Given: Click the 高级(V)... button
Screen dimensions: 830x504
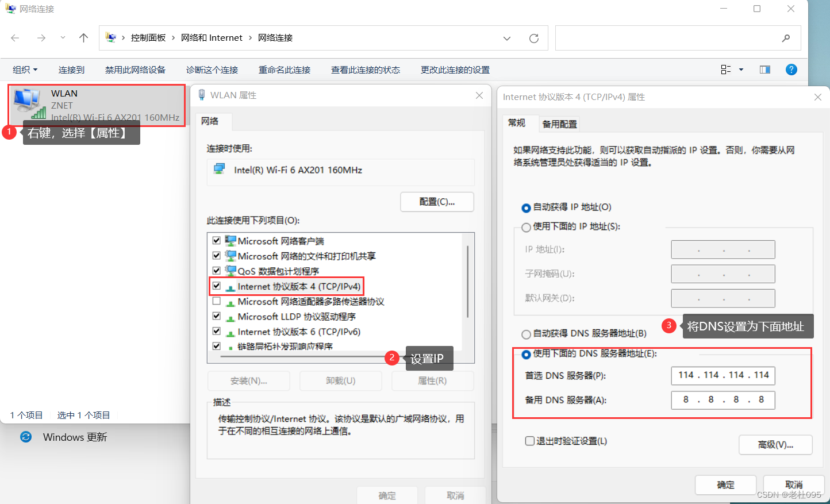Looking at the screenshot, I should coord(775,445).
